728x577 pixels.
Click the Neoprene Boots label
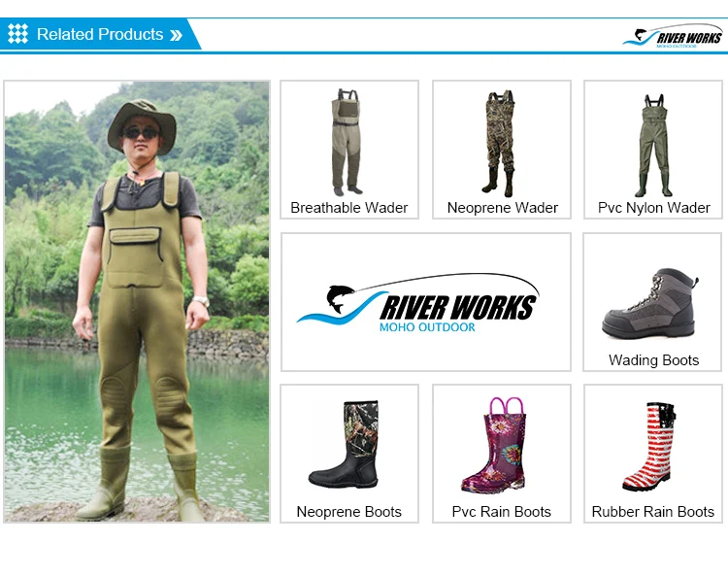[349, 512]
